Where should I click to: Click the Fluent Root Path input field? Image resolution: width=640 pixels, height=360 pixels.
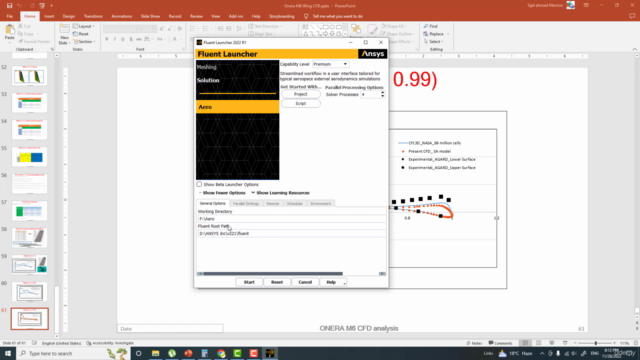(291, 233)
